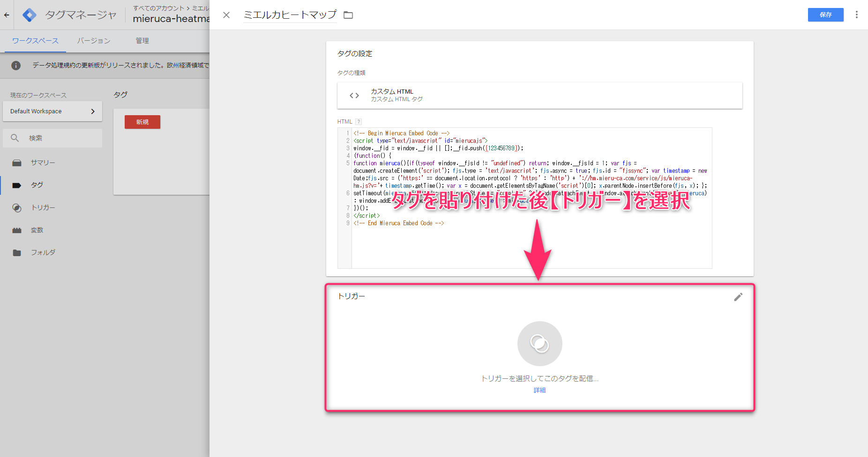This screenshot has width=868, height=457.
Task: Click the すべてのアカウント breadcrumb
Action: point(159,8)
